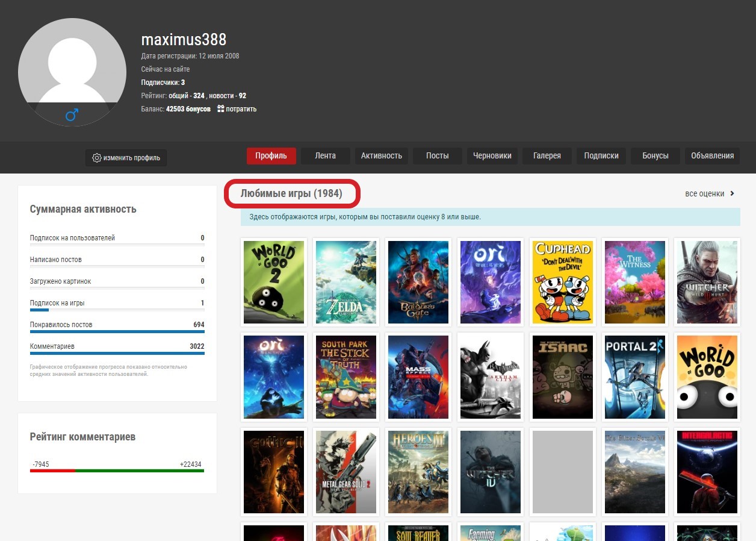This screenshot has height=541, width=756.
Task: Open the Baldur's Gate cover
Action: click(418, 282)
